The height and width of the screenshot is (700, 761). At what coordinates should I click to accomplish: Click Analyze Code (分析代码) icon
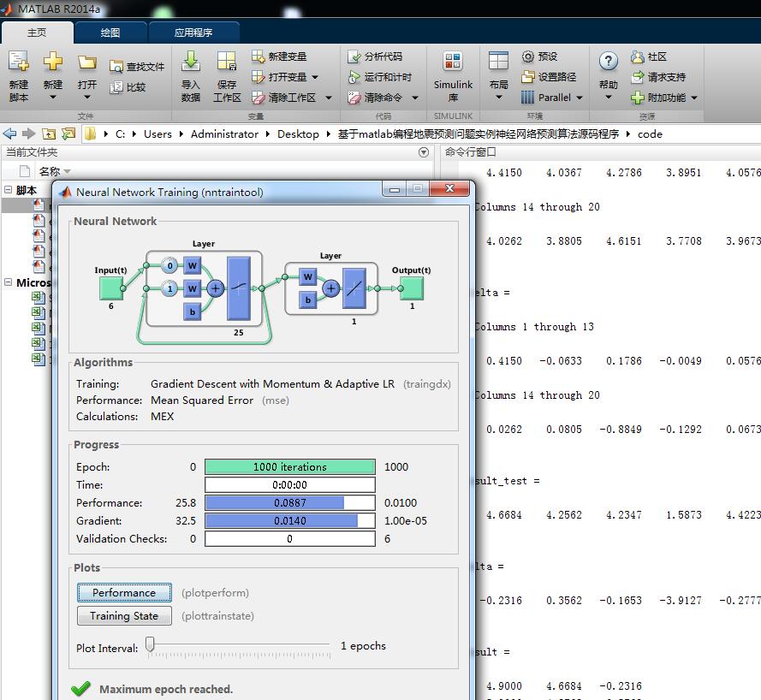coord(354,56)
